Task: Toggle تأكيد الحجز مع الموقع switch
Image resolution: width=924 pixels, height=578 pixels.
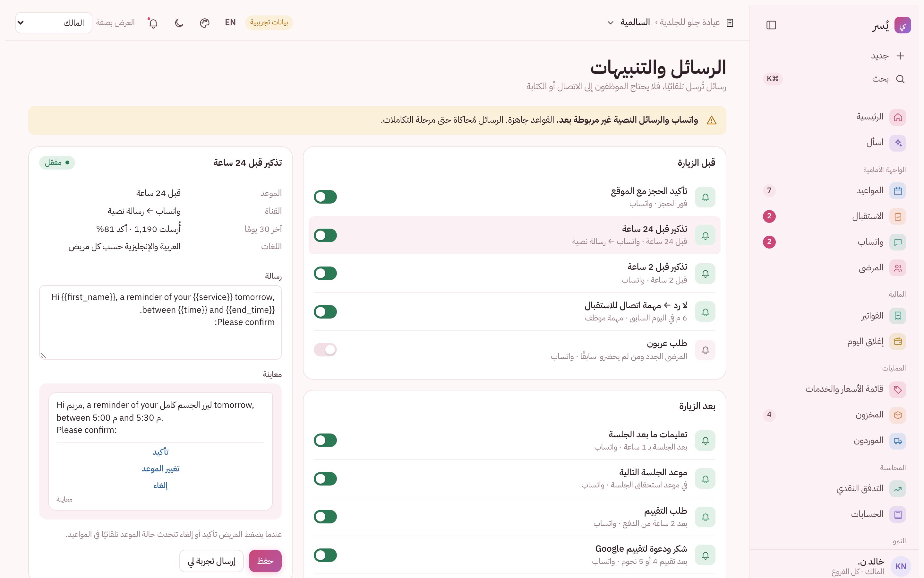Action: pyautogui.click(x=325, y=197)
